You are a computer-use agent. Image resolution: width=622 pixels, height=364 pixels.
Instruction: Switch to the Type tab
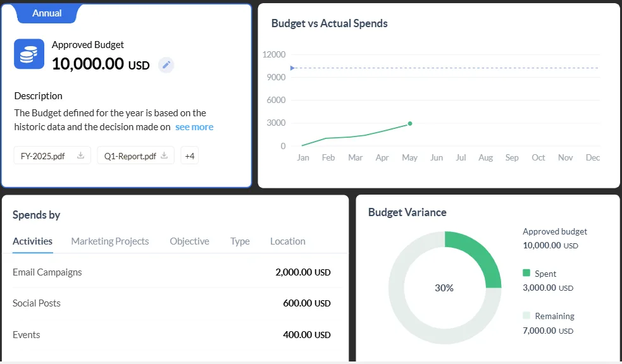[240, 241]
